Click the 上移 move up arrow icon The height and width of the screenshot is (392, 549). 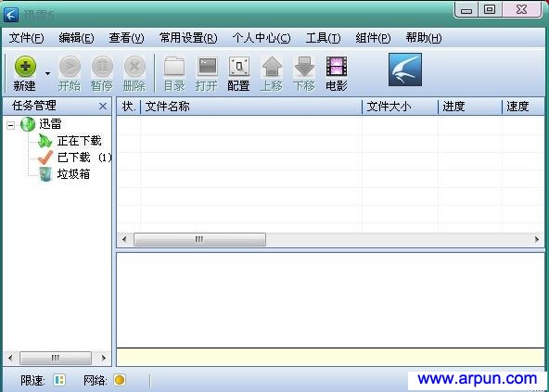(x=272, y=67)
